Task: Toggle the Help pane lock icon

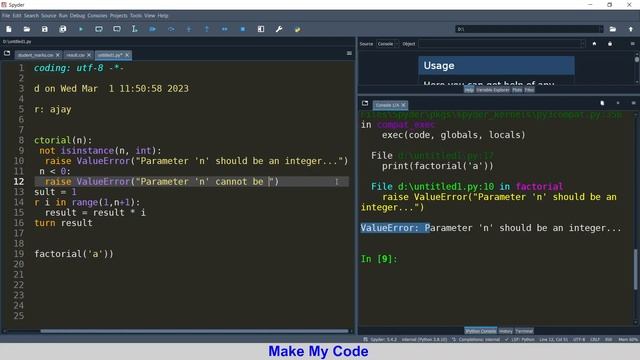Action: pyautogui.click(x=610, y=44)
